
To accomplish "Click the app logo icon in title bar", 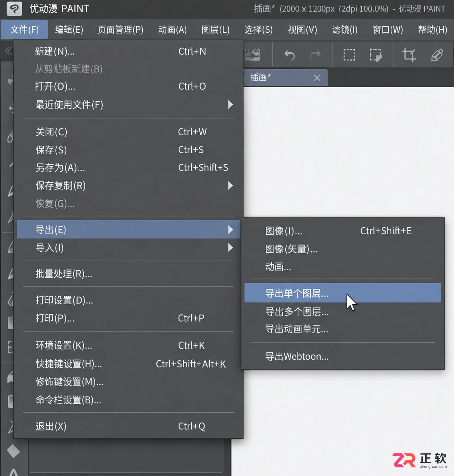I will coord(14,9).
